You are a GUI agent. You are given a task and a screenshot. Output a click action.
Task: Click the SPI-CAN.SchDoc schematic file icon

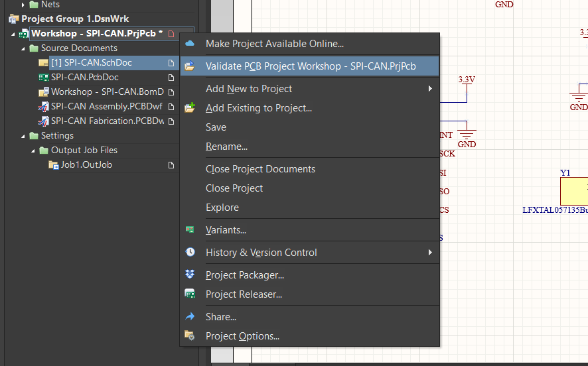click(x=44, y=62)
